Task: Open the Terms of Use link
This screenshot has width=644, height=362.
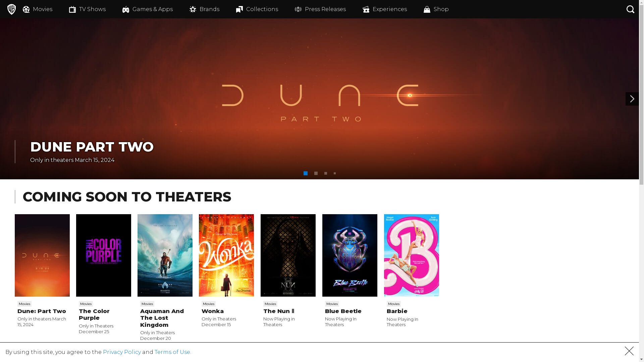Action: pyautogui.click(x=173, y=352)
